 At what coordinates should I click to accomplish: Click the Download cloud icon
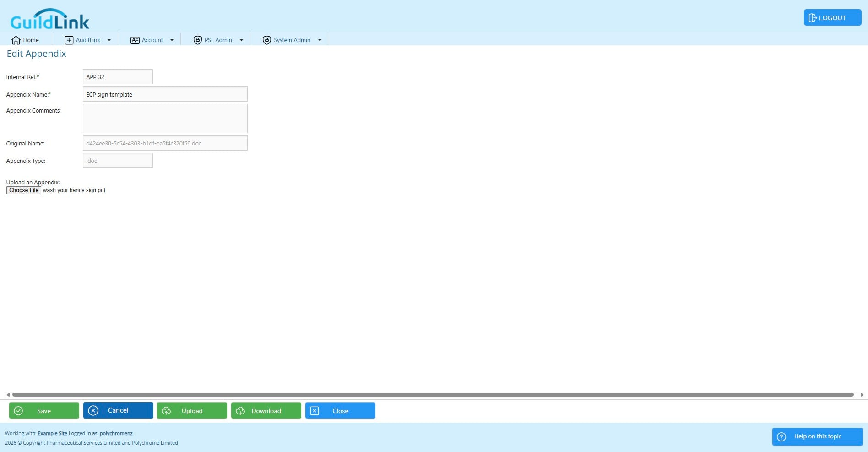(x=240, y=411)
